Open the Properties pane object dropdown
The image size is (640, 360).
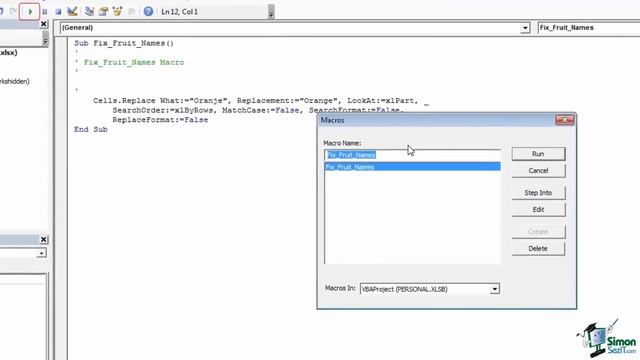pos(41,253)
